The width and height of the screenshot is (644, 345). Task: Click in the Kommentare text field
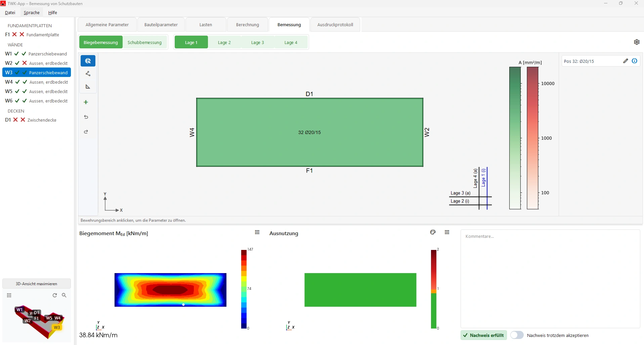[x=550, y=279]
